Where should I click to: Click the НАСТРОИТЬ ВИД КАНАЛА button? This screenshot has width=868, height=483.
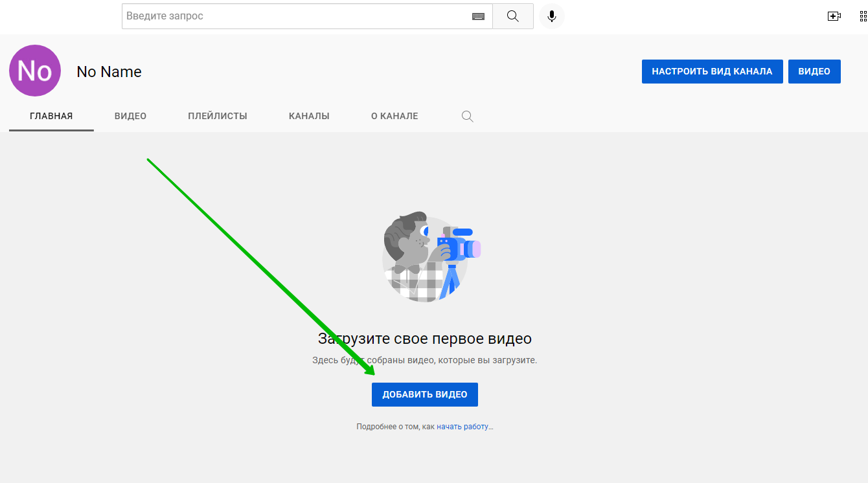pos(712,72)
